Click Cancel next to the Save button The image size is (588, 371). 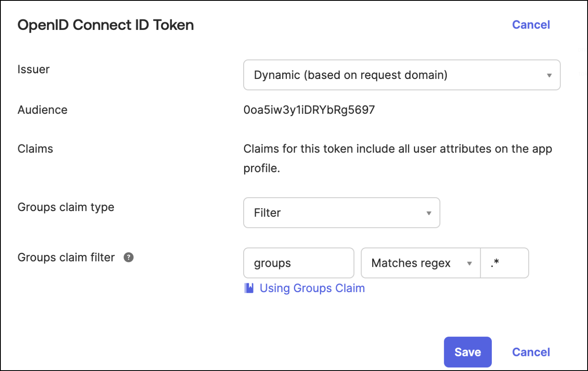pos(531,352)
